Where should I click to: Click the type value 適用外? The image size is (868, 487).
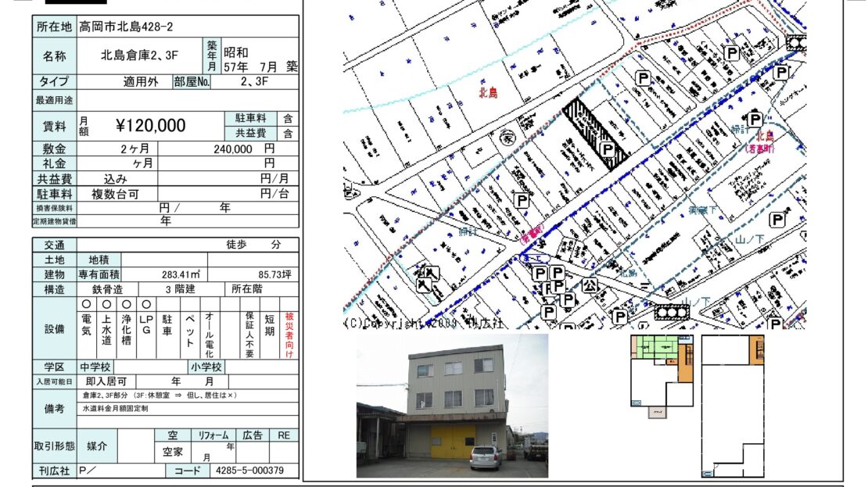coord(141,82)
